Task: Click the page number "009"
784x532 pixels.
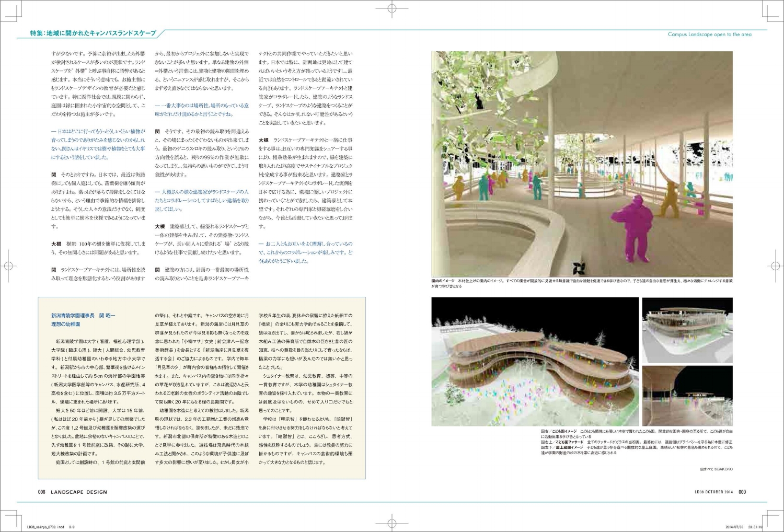Action: tap(742, 492)
